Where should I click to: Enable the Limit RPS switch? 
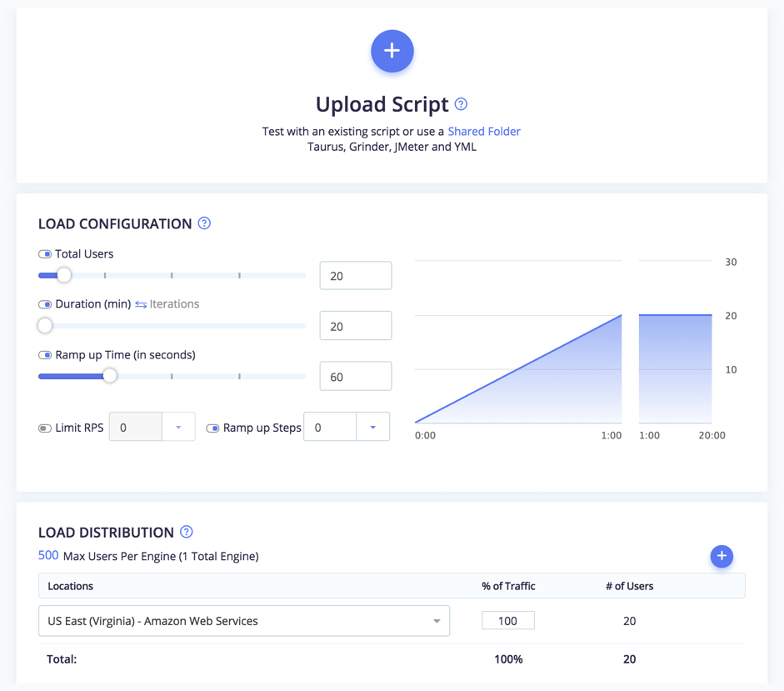[45, 428]
